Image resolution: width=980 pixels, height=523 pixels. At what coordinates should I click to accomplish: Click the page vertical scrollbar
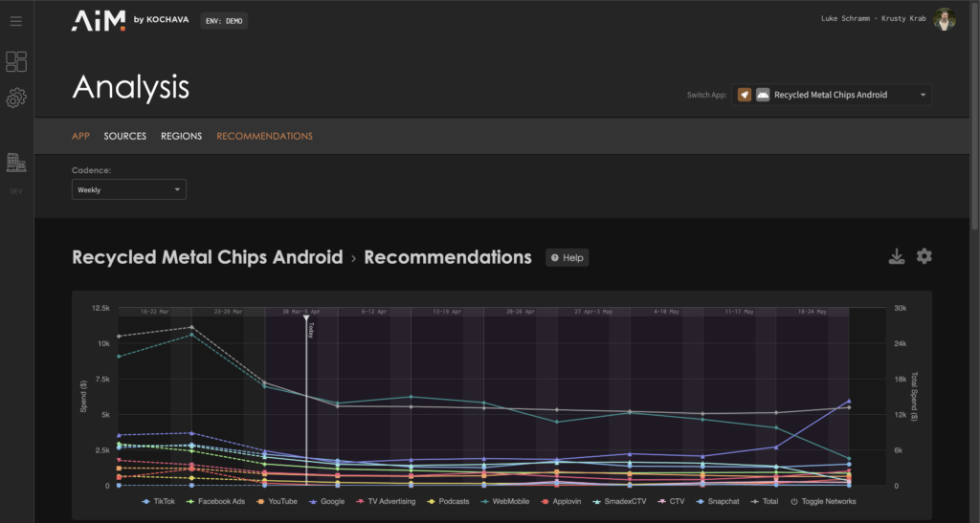pyautogui.click(x=974, y=115)
